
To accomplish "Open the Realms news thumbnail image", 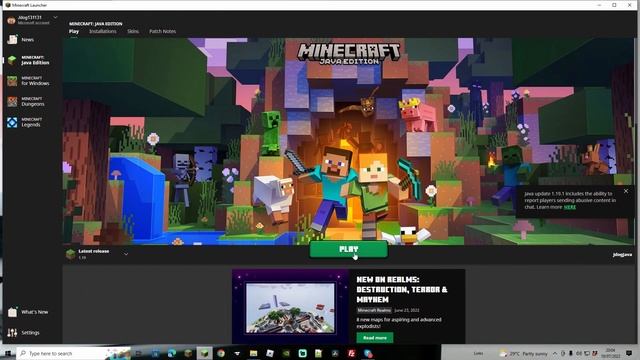I will pos(290,308).
